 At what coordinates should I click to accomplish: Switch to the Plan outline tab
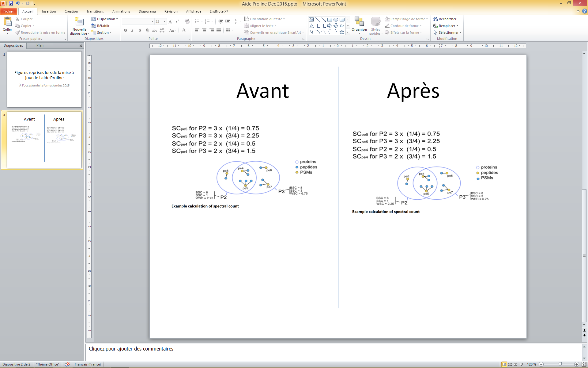(40, 45)
